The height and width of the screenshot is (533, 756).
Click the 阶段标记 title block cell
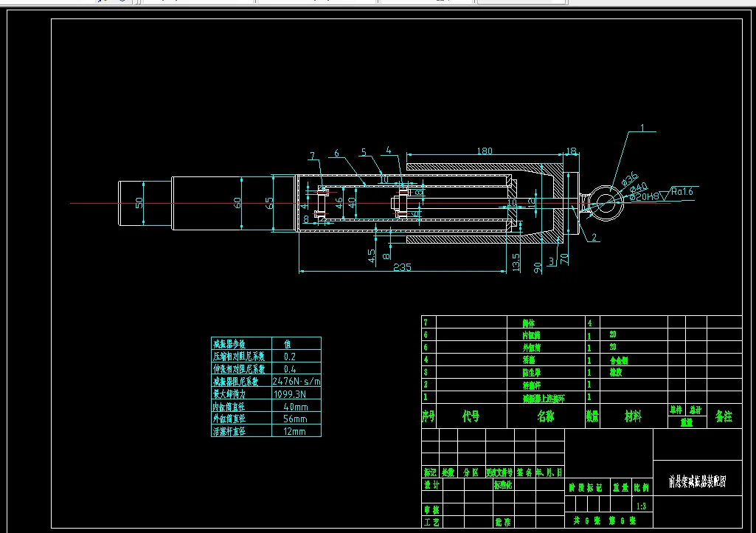[586, 488]
